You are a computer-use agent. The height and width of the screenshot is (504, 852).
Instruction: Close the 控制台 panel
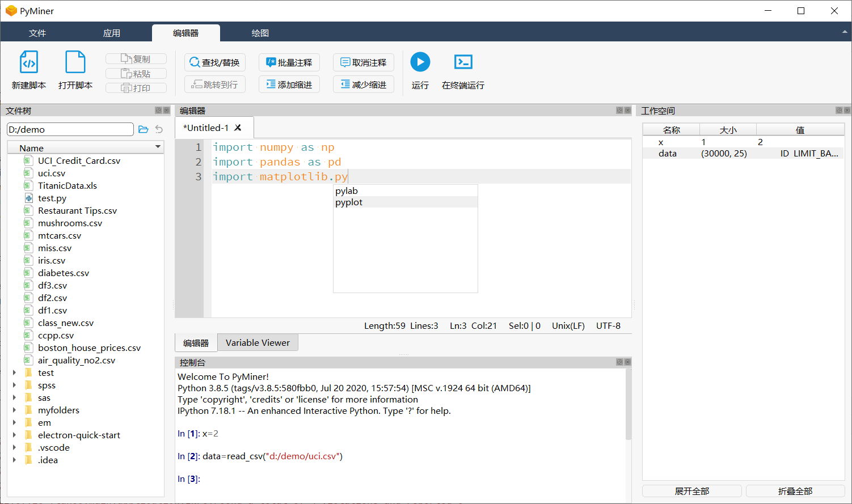tap(627, 362)
